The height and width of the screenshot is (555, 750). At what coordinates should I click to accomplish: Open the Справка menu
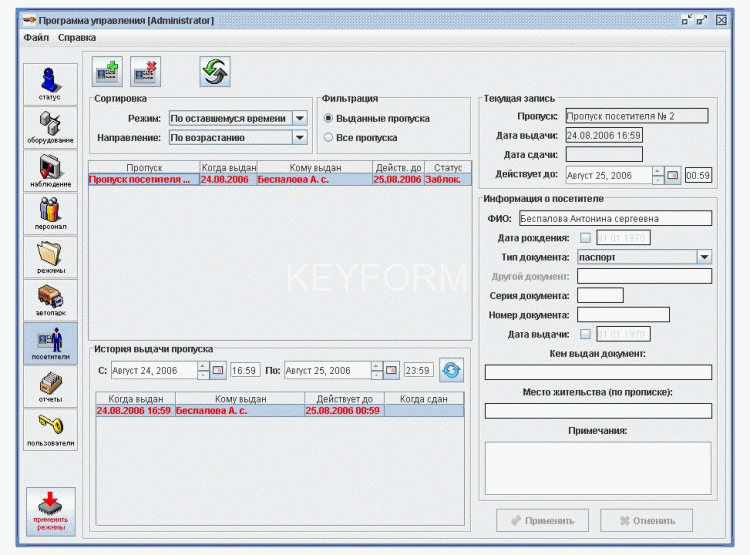point(77,37)
